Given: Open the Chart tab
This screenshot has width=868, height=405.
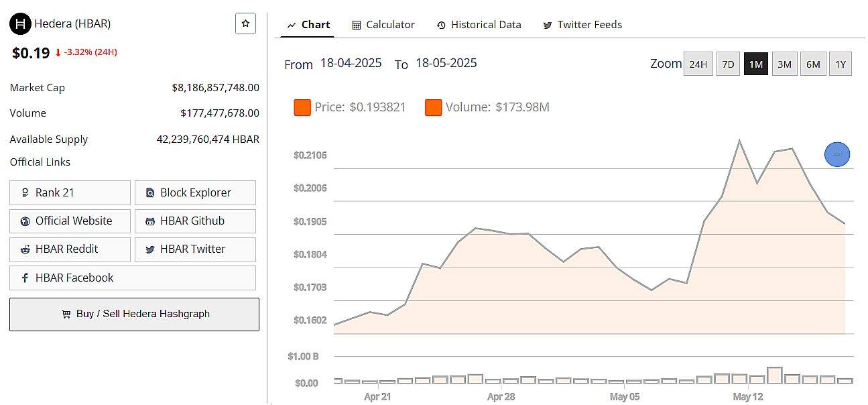Looking at the screenshot, I should point(309,25).
